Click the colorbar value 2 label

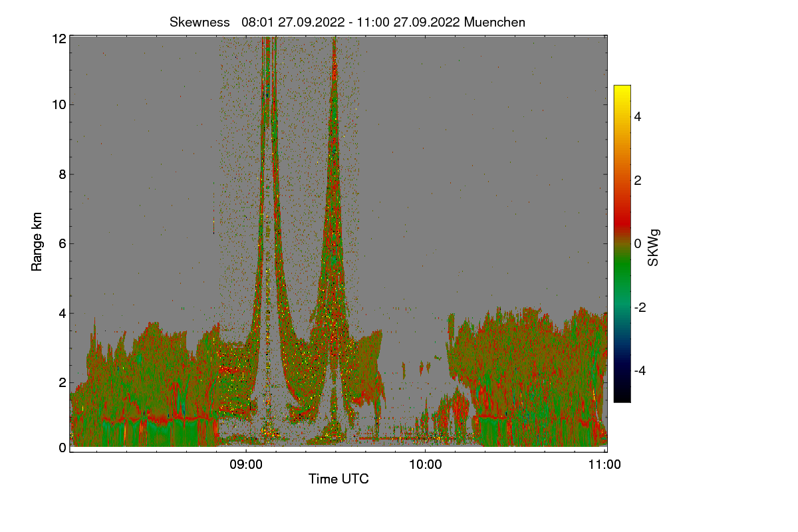pos(637,180)
